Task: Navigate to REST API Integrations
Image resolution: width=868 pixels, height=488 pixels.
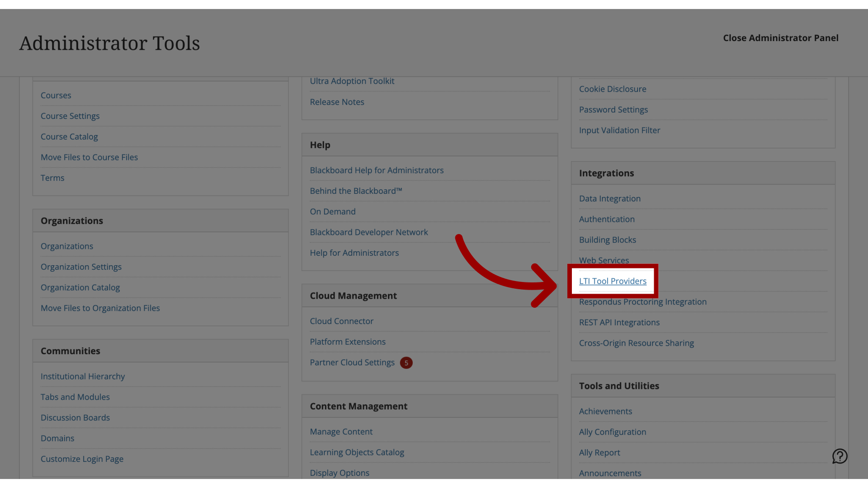Action: tap(619, 322)
